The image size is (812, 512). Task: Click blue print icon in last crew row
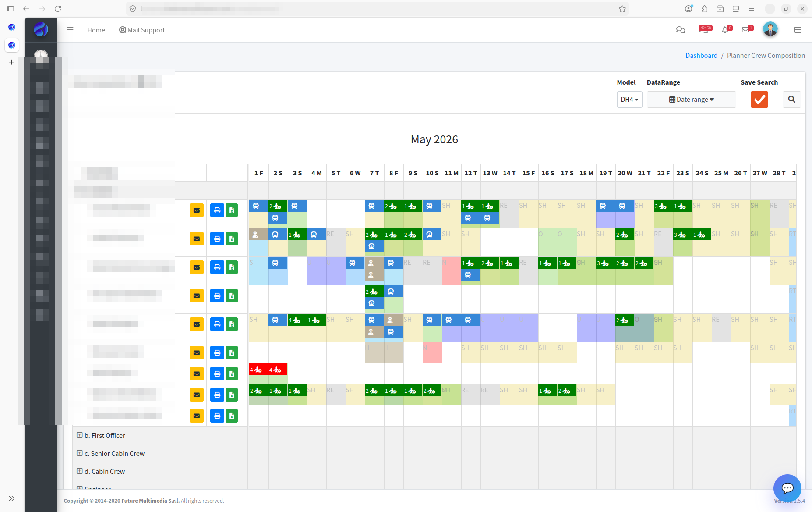217,416
